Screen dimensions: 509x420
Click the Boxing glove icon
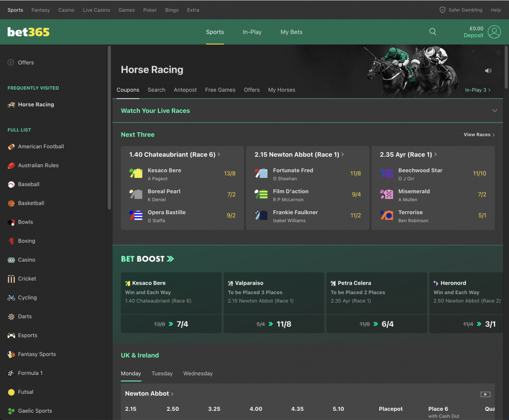(x=11, y=241)
